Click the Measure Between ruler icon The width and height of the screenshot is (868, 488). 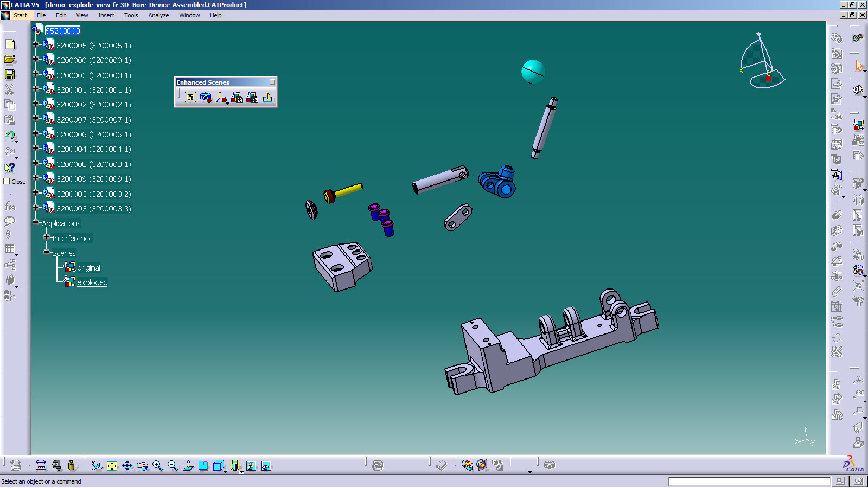coord(41,465)
